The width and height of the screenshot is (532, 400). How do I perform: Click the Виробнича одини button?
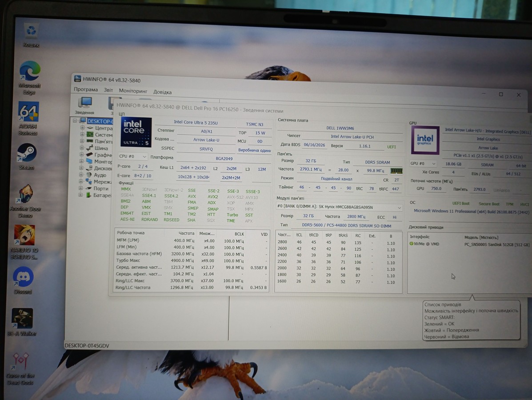pyautogui.click(x=254, y=150)
